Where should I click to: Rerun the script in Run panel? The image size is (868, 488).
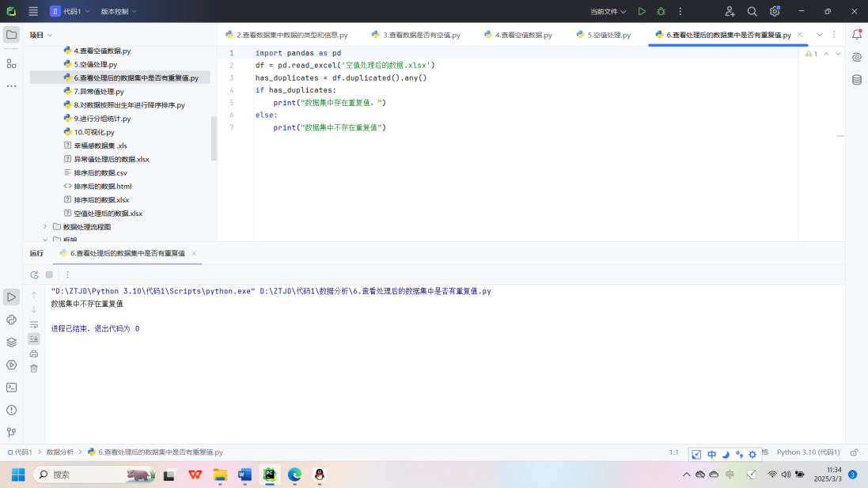click(x=34, y=275)
